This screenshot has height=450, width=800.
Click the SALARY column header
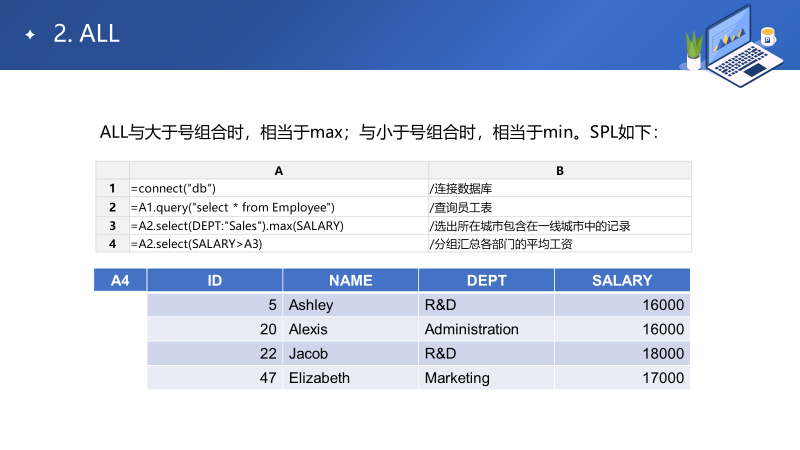pyautogui.click(x=622, y=281)
